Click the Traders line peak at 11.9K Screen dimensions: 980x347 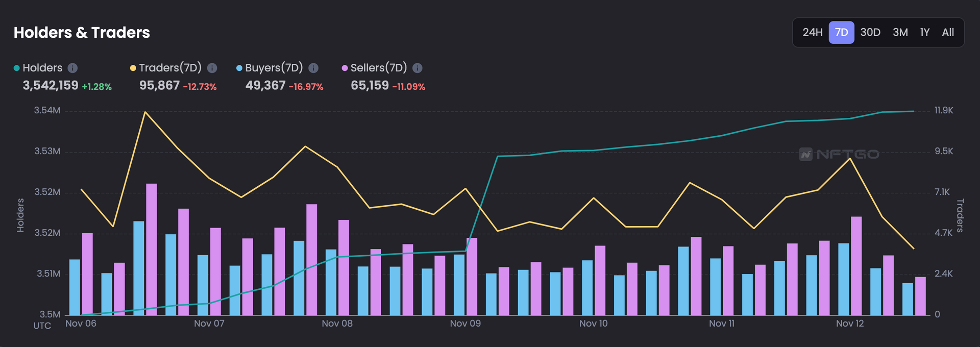[x=145, y=112]
